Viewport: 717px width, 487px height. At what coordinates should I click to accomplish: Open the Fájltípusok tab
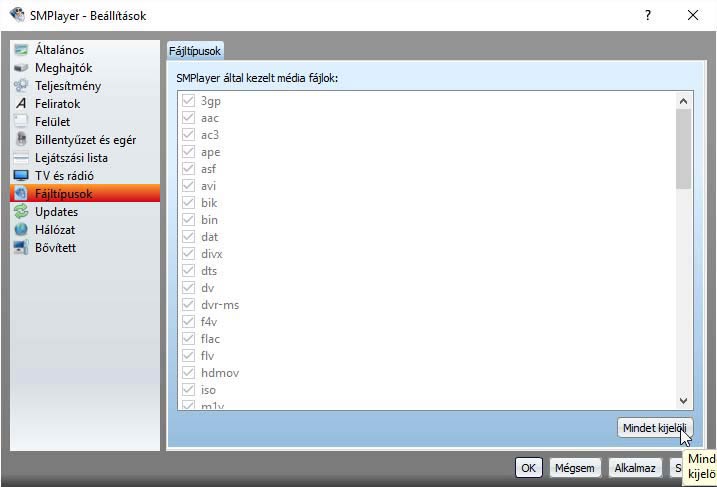(195, 51)
